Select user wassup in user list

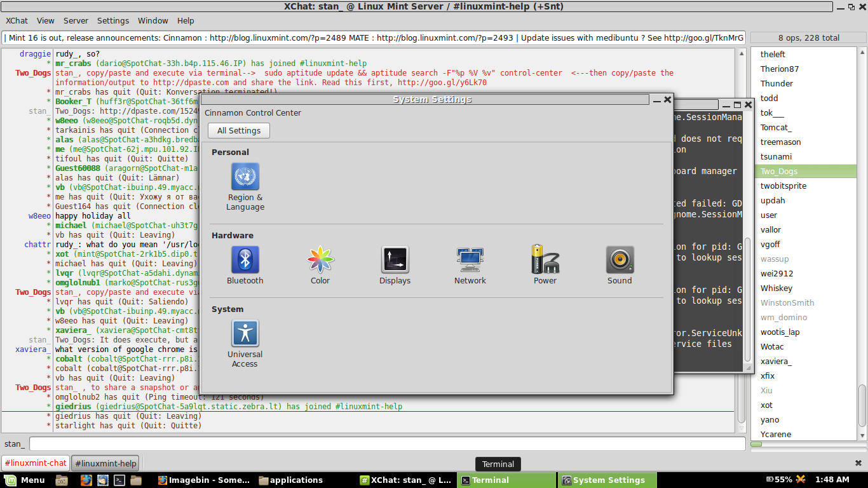pos(775,259)
